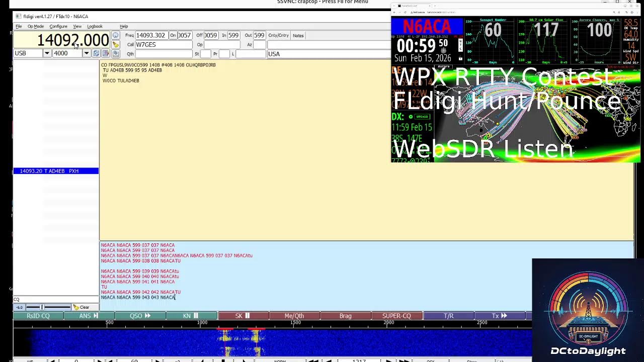The height and width of the screenshot is (362, 644).
Task: Click the Clear button in signal browser
Action: [x=81, y=307]
